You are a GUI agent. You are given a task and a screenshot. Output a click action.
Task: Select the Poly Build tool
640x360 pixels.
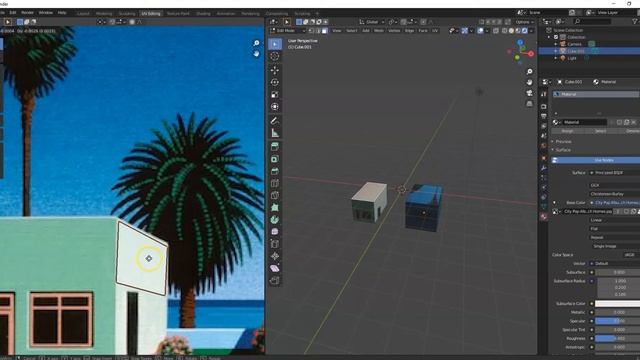pyautogui.click(x=275, y=208)
